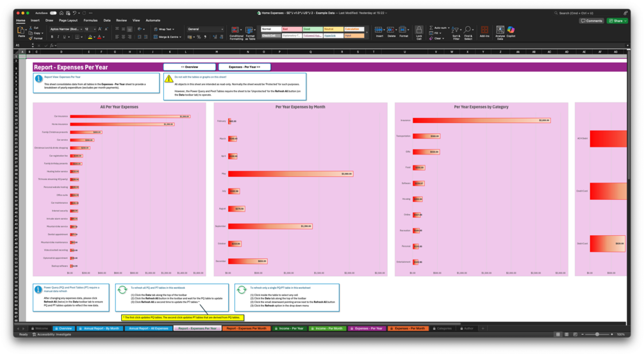644x355 pixels.
Task: Click the Sort & Filter icon
Action: (455, 30)
